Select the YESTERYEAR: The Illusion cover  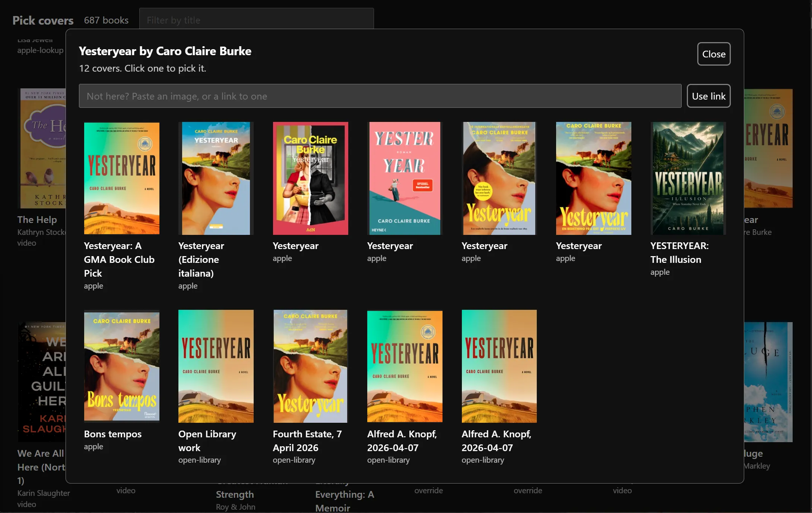(x=688, y=178)
